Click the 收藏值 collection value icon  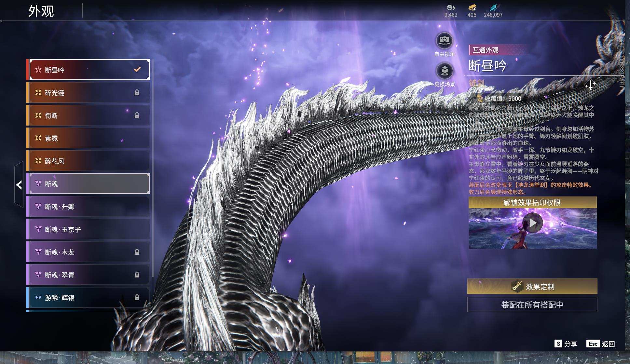(x=479, y=98)
